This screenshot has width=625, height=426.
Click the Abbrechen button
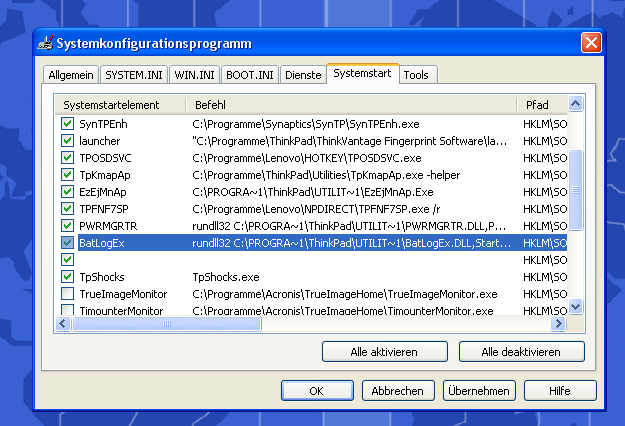click(398, 391)
